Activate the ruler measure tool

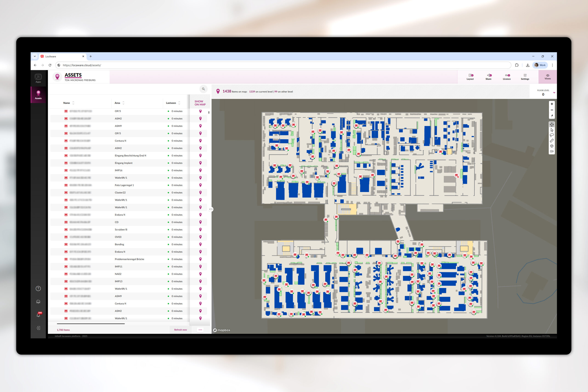551,141
